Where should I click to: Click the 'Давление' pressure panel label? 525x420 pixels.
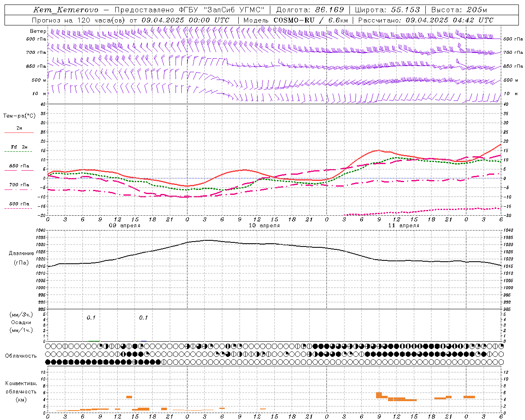[21, 253]
